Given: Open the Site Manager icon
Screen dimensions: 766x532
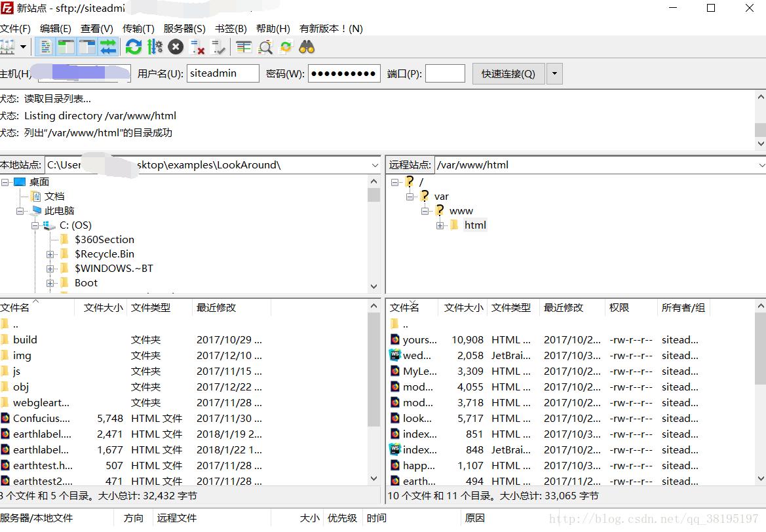Looking at the screenshot, I should coord(7,47).
